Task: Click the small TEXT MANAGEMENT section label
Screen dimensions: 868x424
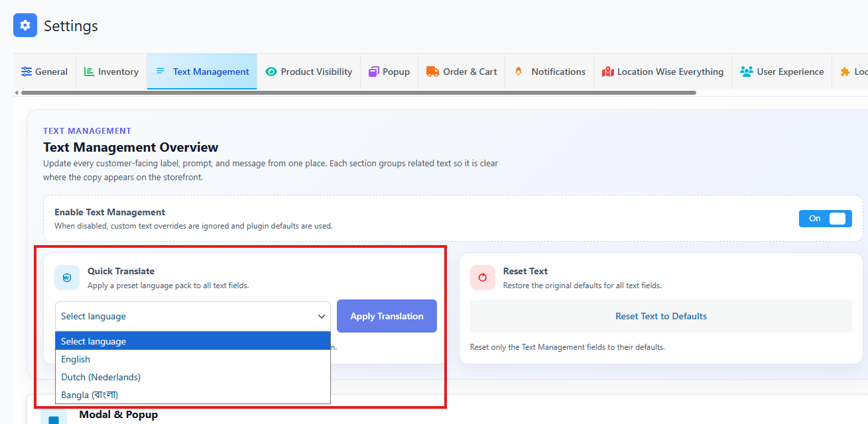Action: pyautogui.click(x=88, y=131)
